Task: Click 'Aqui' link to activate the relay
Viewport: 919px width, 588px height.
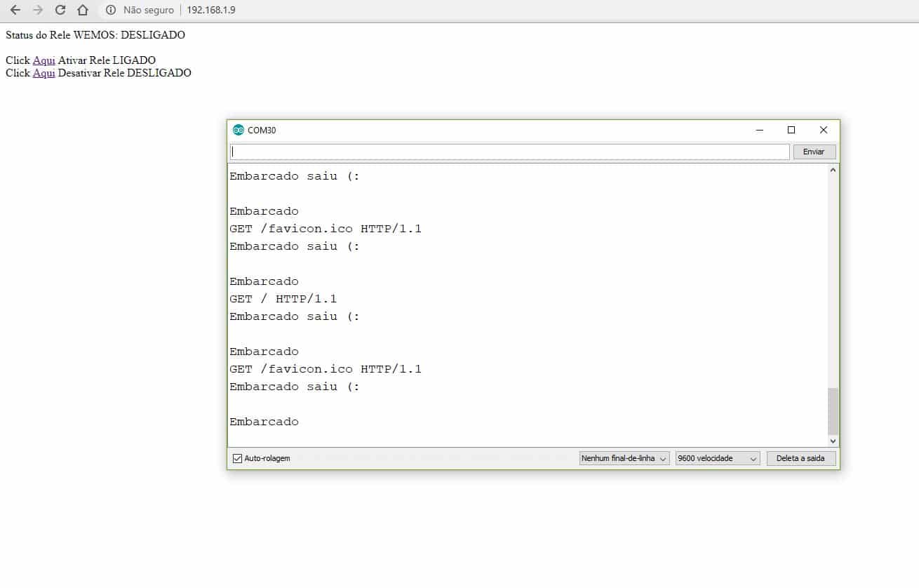Action: [x=43, y=60]
